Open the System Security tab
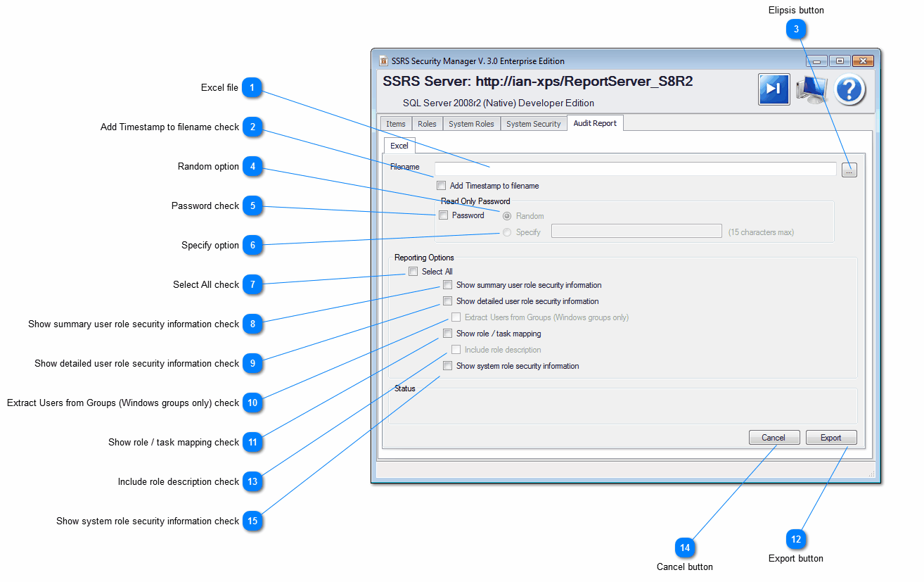 click(x=533, y=124)
